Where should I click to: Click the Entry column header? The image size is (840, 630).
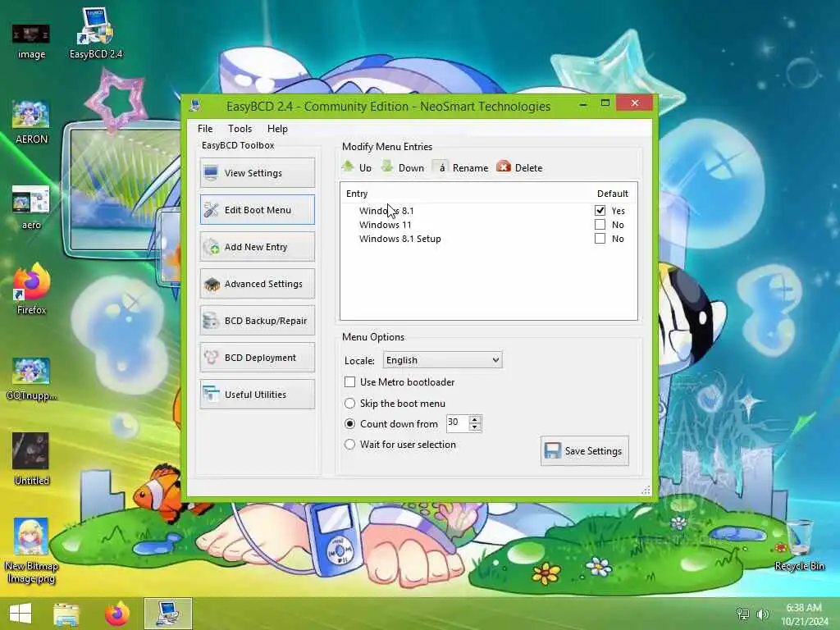coord(357,194)
